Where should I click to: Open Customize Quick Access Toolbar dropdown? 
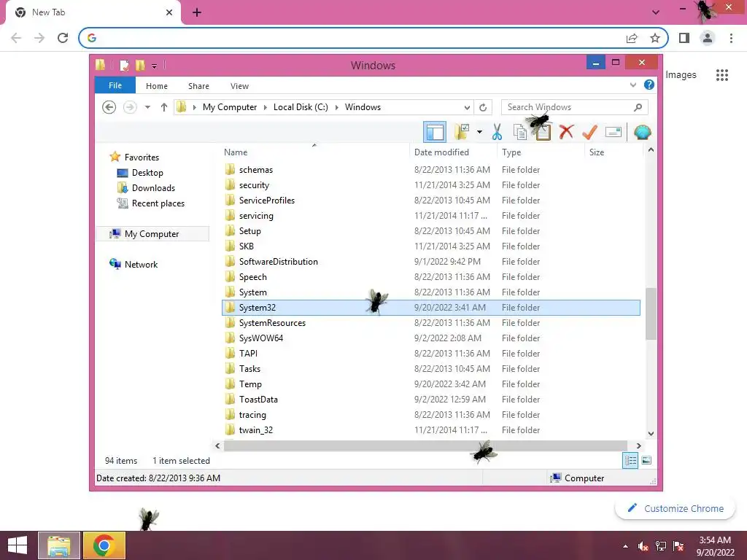[x=155, y=66]
